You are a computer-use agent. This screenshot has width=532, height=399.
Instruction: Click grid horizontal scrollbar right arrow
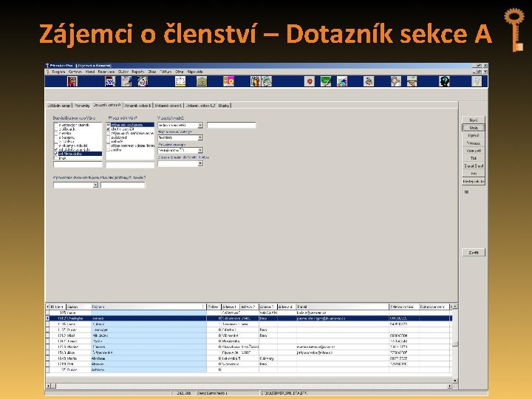[450, 386]
